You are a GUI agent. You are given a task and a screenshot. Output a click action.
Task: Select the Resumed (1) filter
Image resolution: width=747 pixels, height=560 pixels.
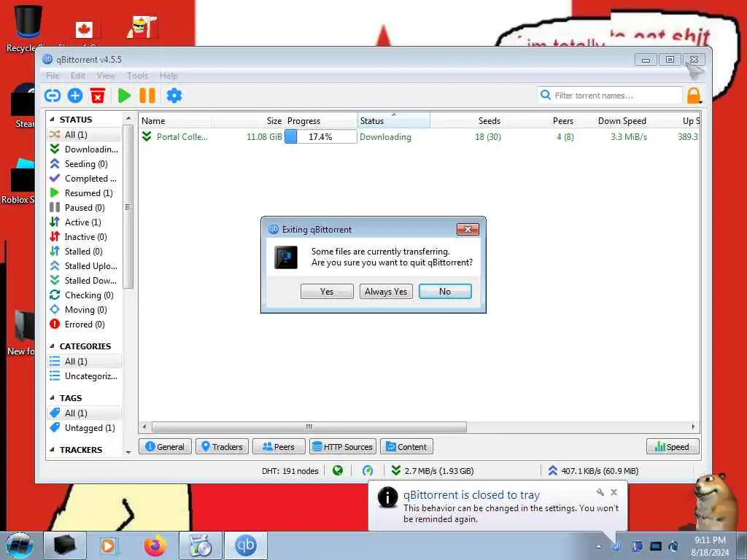[x=85, y=192]
